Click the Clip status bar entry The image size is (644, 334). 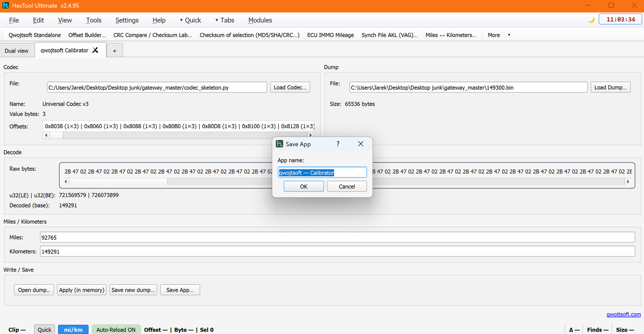tap(17, 330)
